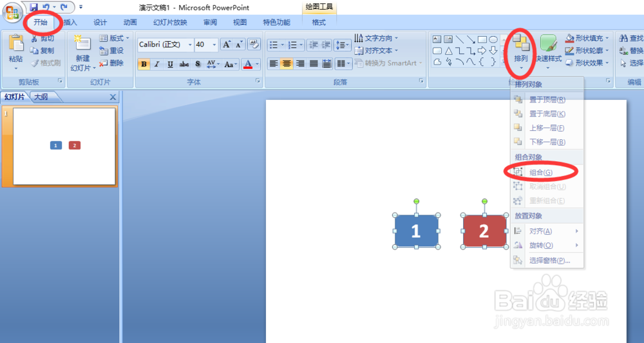The height and width of the screenshot is (343, 644).
Task: Open Quick Styles (快速样式) gallery
Action: click(x=548, y=52)
